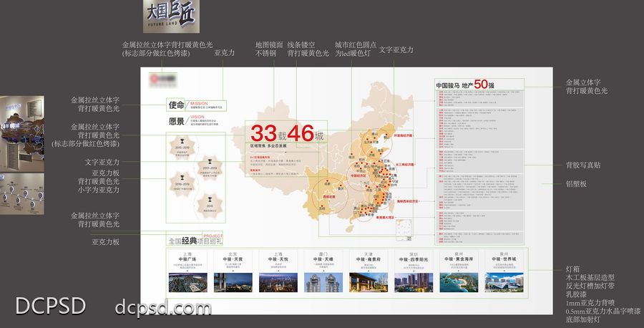Viewport: 644px width, 328px height.
Task: Click the 1mm亚克力背喷 annotation line
Action: click(590, 302)
